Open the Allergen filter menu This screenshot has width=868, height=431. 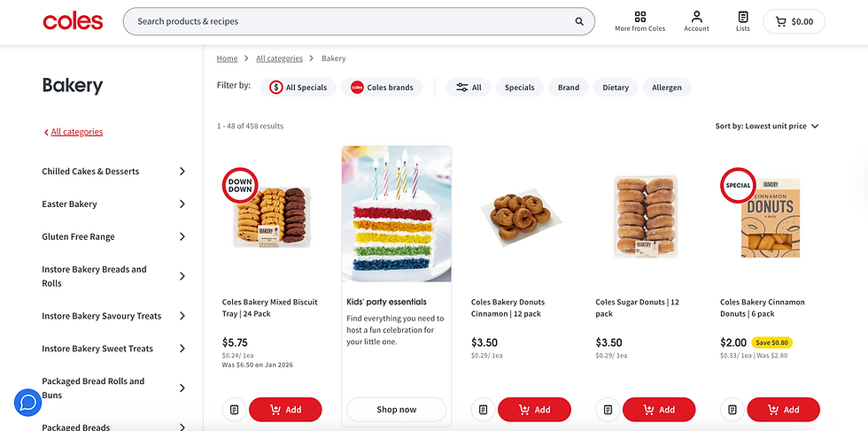click(666, 88)
